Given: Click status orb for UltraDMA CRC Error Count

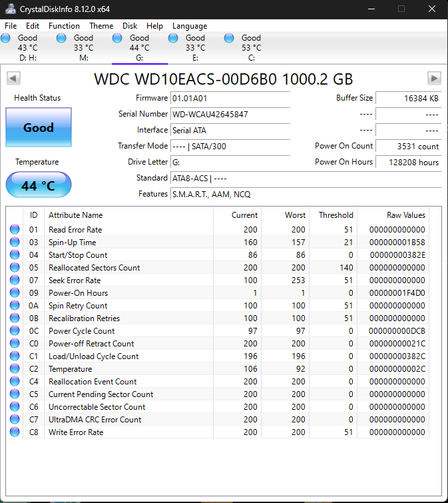Looking at the screenshot, I should coord(15,419).
